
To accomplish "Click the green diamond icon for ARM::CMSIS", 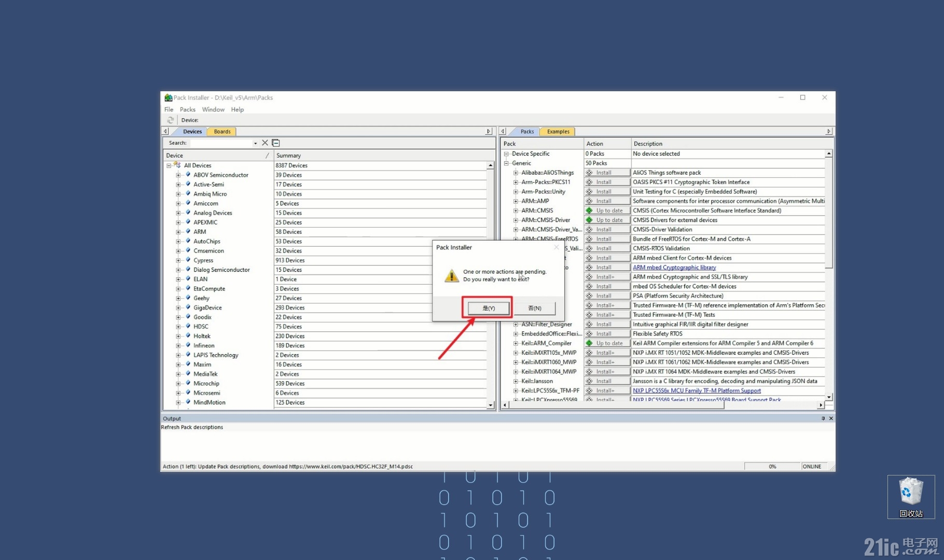I will 589,211.
